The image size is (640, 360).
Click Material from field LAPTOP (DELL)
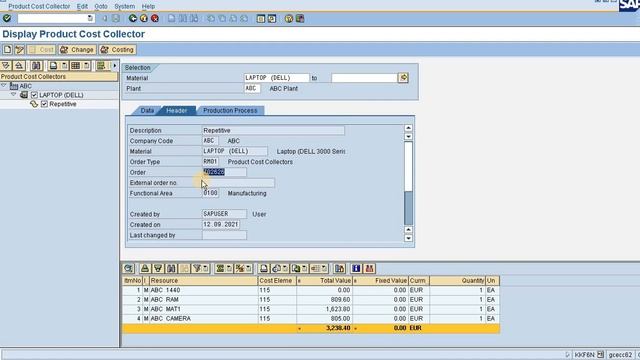277,78
